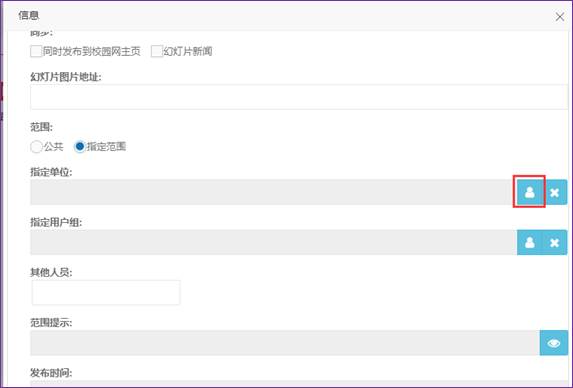This screenshot has height=388, width=573.
Task: Check 同时发布到校园网主页 checkbox
Action: click(36, 51)
